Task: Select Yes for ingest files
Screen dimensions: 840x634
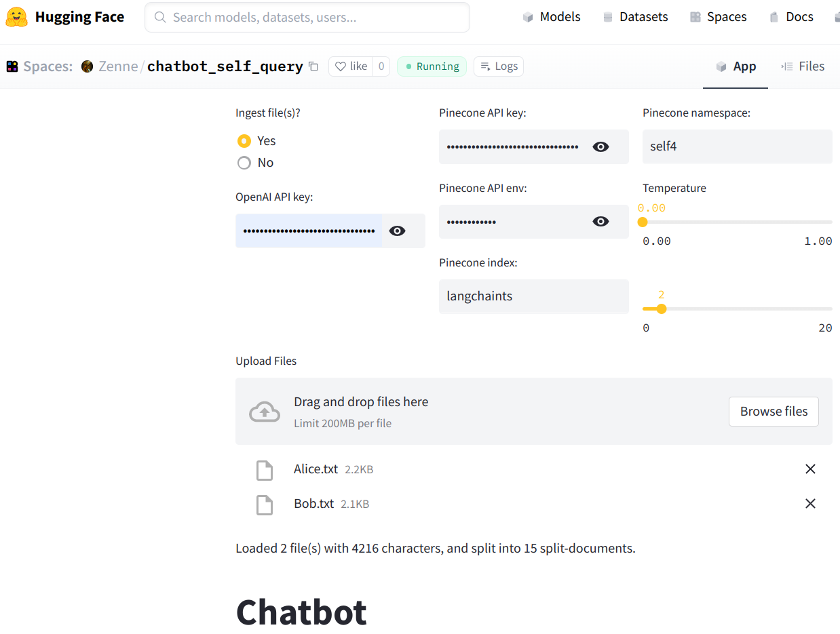Action: coord(244,141)
